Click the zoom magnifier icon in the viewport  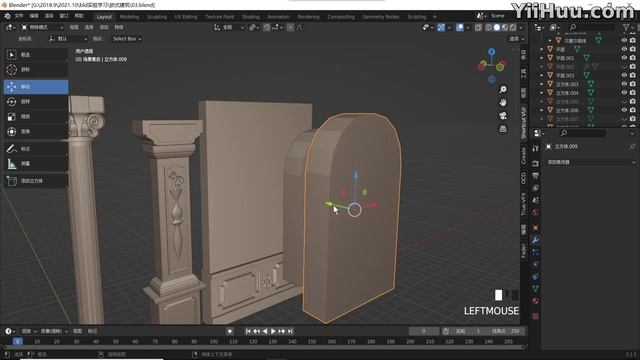pos(503,89)
